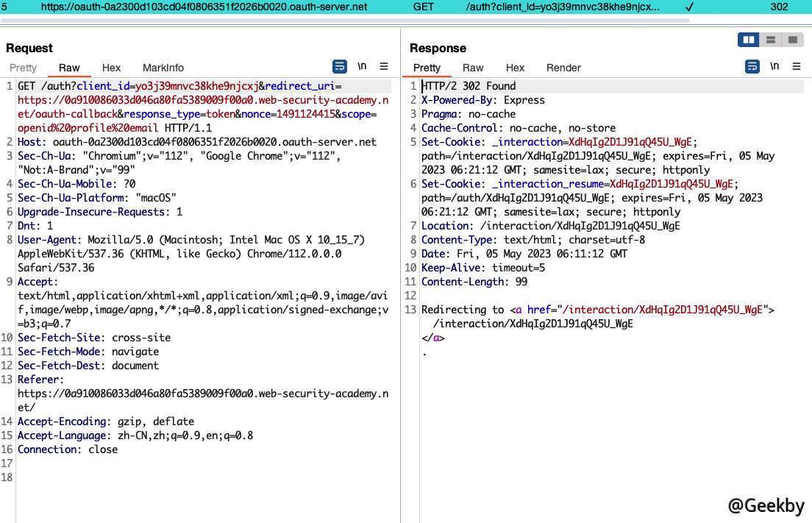Select side-by-side split layout icon
Image resolution: width=812 pixels, height=523 pixels.
point(749,40)
